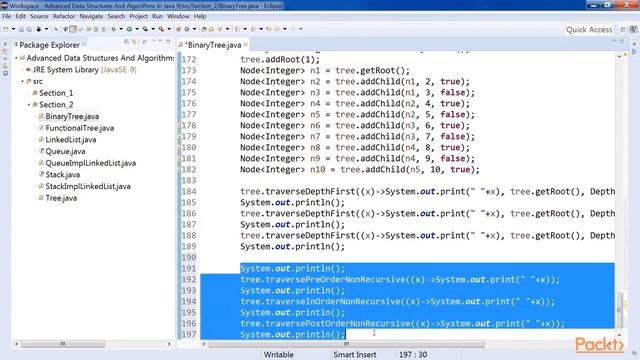Click the Debug bug icon
640x360 pixels.
[x=113, y=29]
